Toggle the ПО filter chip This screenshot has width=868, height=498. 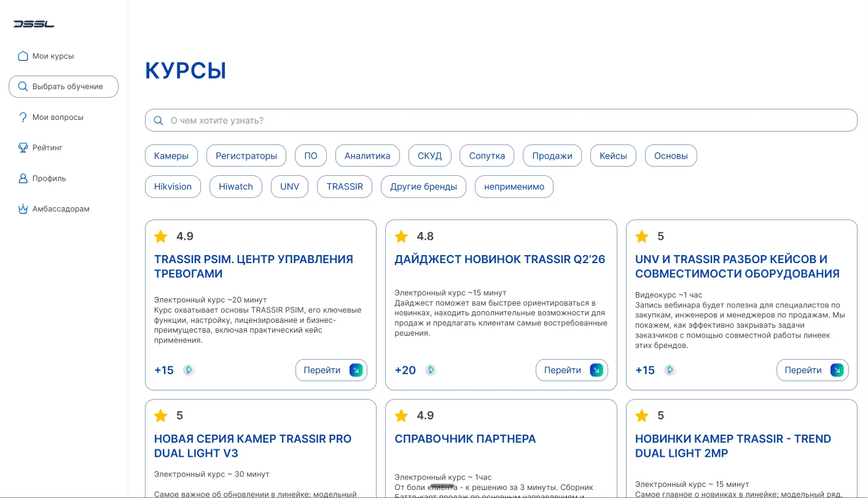tap(311, 156)
